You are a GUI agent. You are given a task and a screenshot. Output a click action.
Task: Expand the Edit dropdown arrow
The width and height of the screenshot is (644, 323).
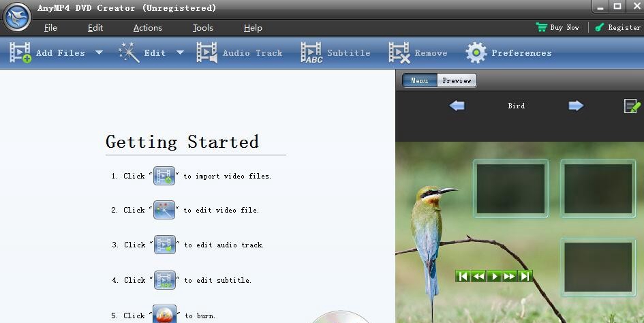(180, 52)
